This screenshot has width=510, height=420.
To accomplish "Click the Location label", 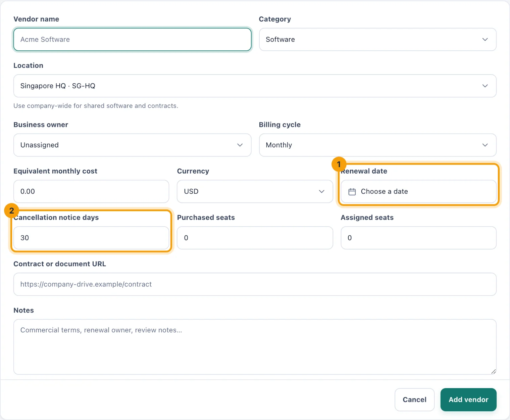I will 28,65.
